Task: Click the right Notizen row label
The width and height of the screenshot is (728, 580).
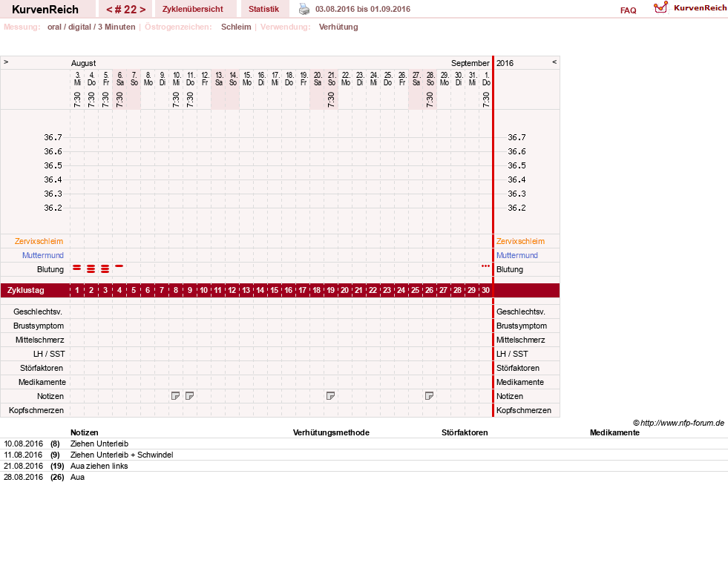Action: tap(510, 396)
